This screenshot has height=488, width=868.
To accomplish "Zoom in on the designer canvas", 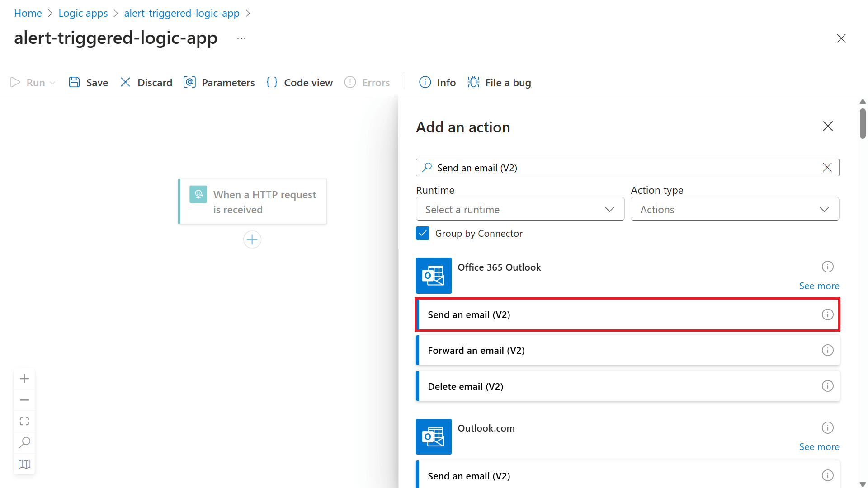I will click(x=24, y=379).
